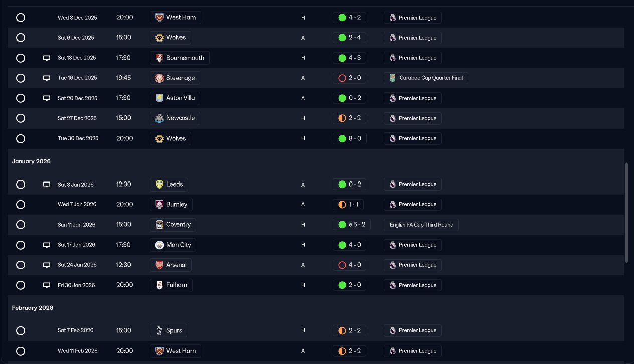Click the Carabao Cup competition icon
Screen dimensions: 634x364
pyautogui.click(x=393, y=78)
